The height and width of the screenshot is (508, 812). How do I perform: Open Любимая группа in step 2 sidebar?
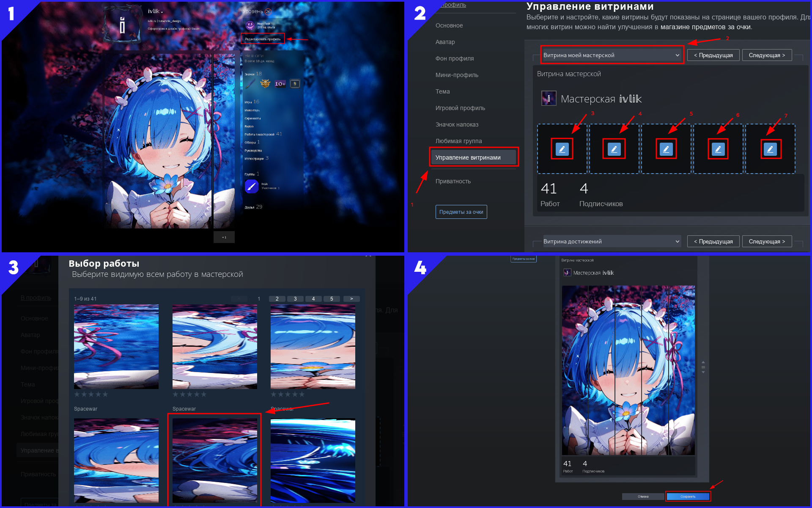point(458,141)
